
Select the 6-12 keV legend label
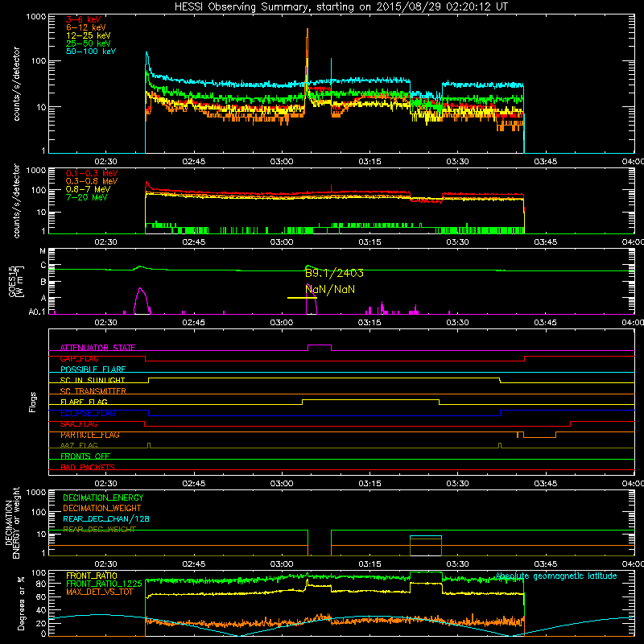(x=85, y=27)
